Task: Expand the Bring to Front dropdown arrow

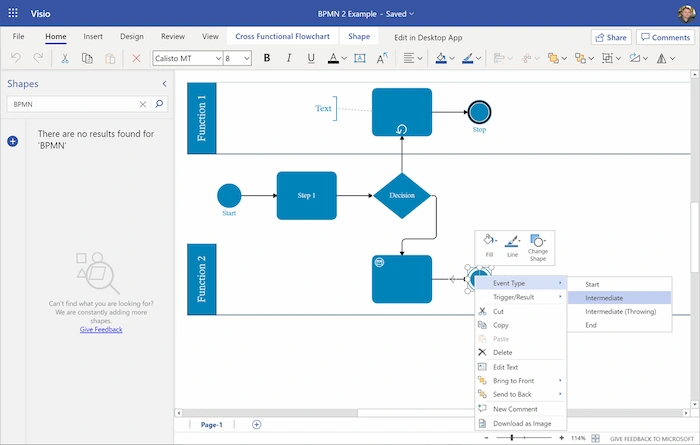Action: [x=564, y=58]
